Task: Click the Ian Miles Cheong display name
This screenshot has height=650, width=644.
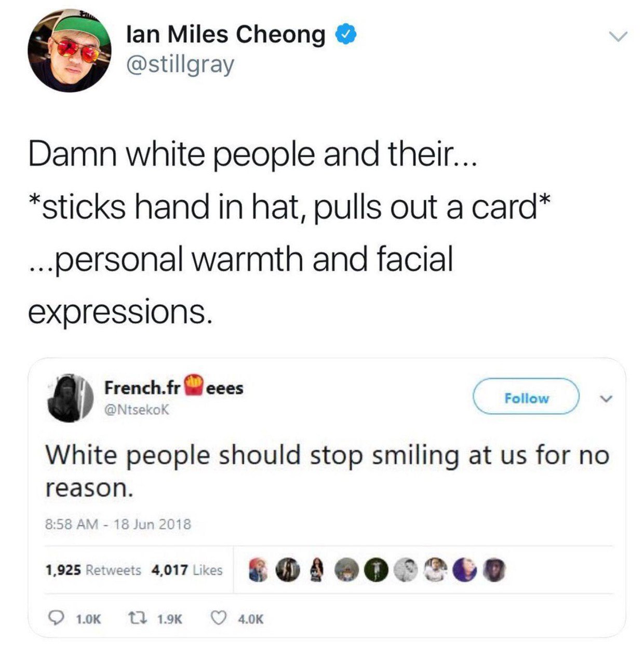Action: click(226, 34)
